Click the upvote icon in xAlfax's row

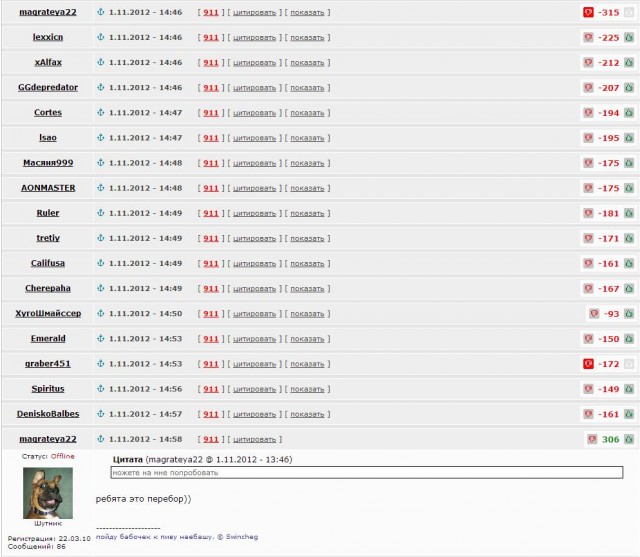tap(629, 63)
